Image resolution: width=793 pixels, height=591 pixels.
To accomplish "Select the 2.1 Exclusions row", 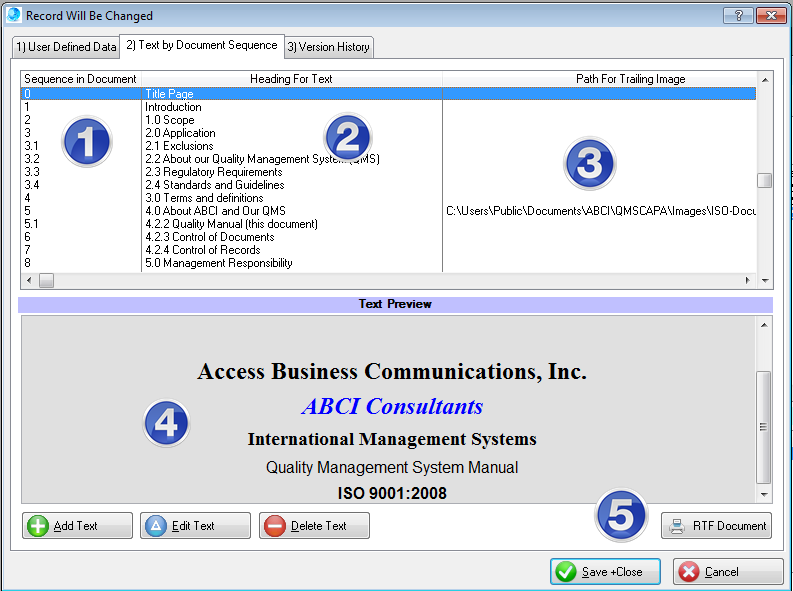I will tap(388, 146).
